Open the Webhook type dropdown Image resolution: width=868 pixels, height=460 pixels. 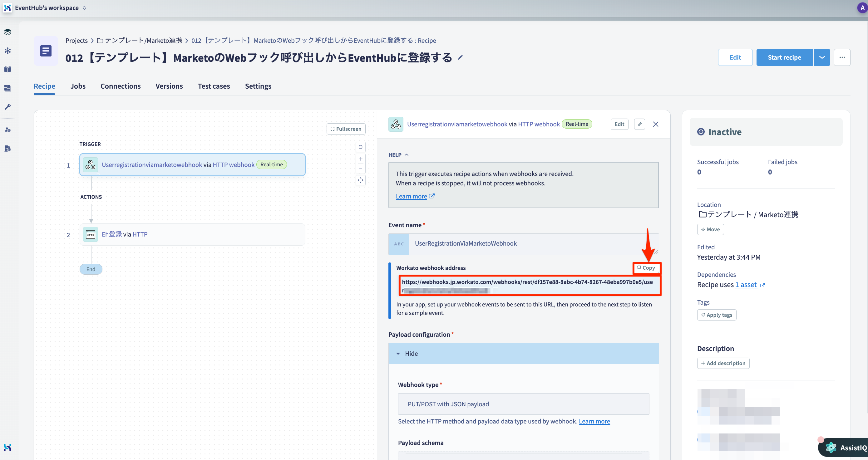[523, 404]
